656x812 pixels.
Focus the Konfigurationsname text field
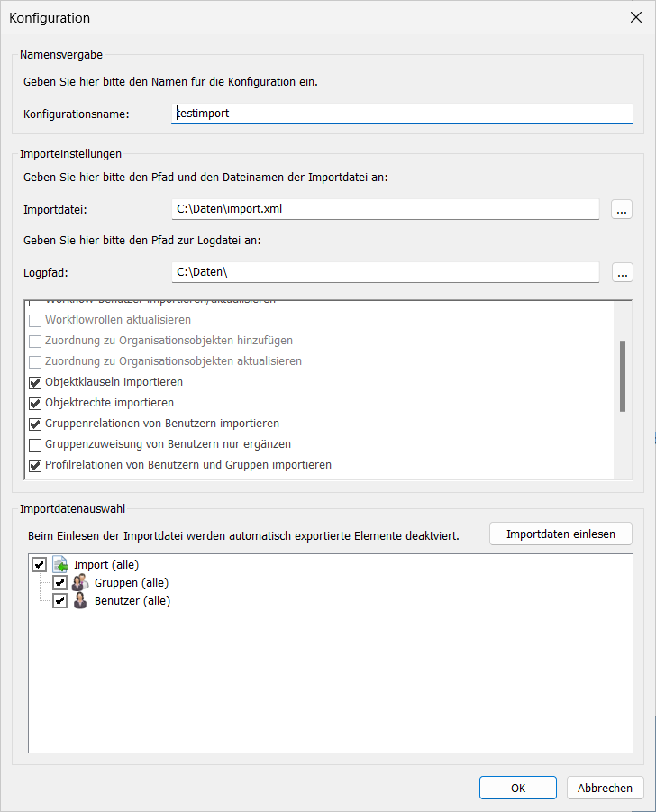pyautogui.click(x=402, y=114)
